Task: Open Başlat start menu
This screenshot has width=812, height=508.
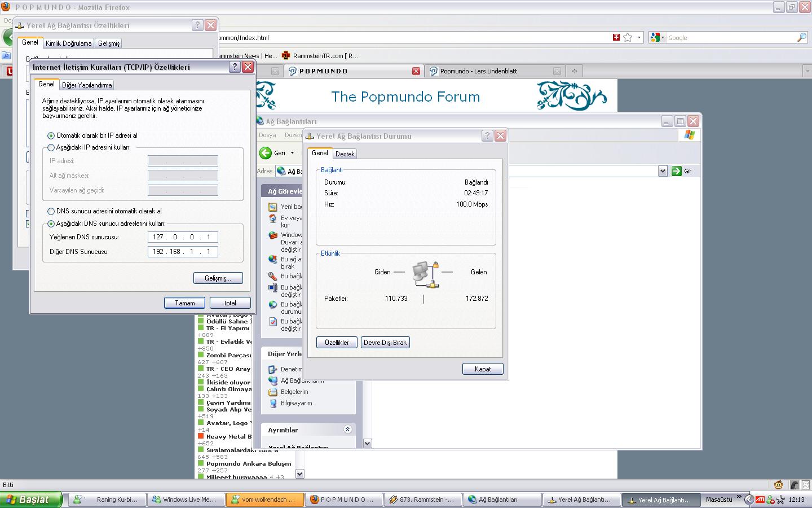Action: coord(31,500)
